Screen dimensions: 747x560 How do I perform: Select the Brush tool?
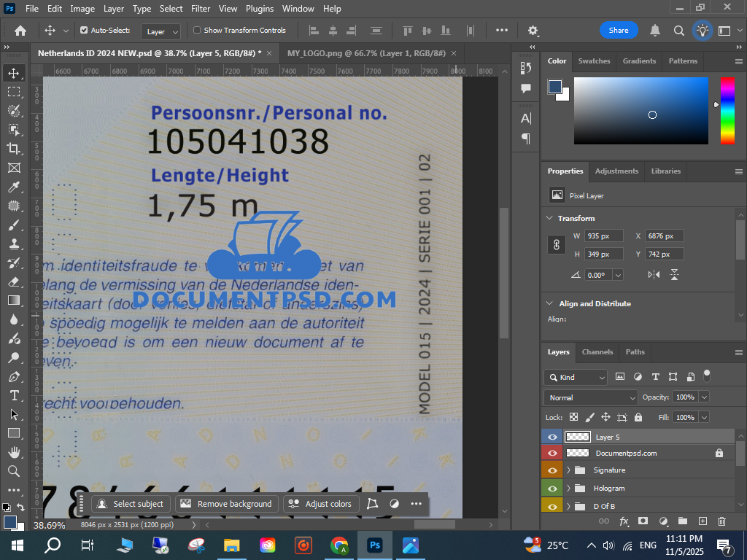(14, 225)
